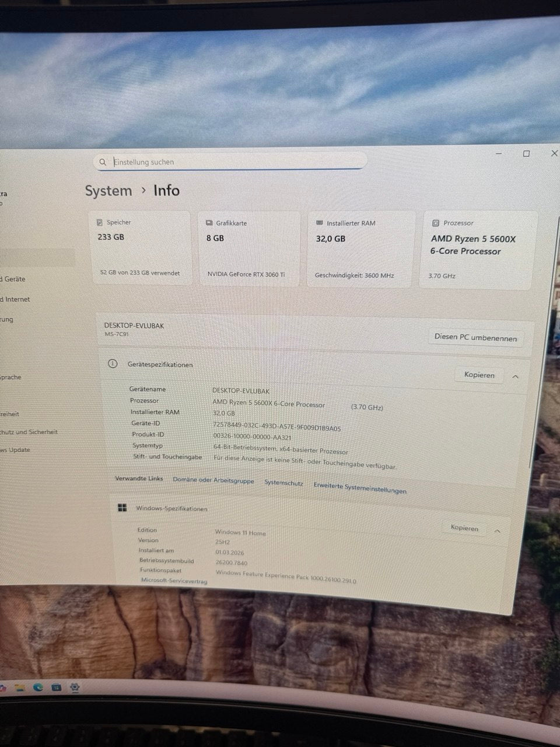Click the build number 26200.7840
The height and width of the screenshot is (747, 560).
click(x=232, y=563)
